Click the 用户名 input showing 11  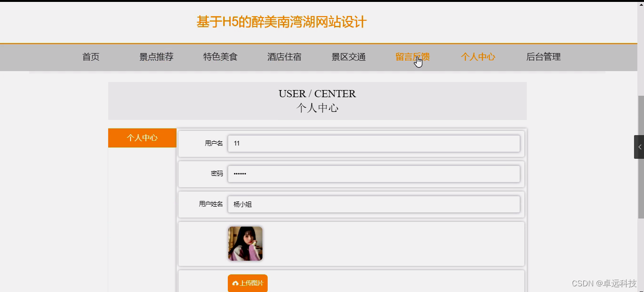[373, 144]
